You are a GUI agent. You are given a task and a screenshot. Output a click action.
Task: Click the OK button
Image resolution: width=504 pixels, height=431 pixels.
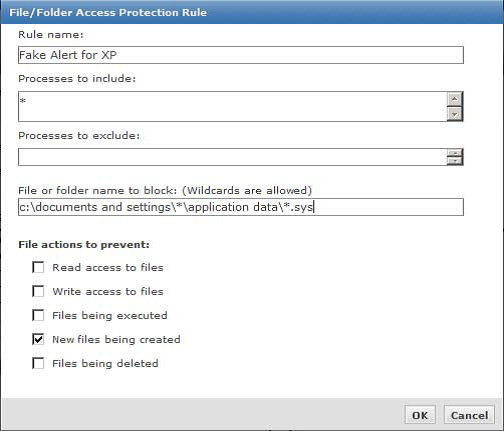420,415
